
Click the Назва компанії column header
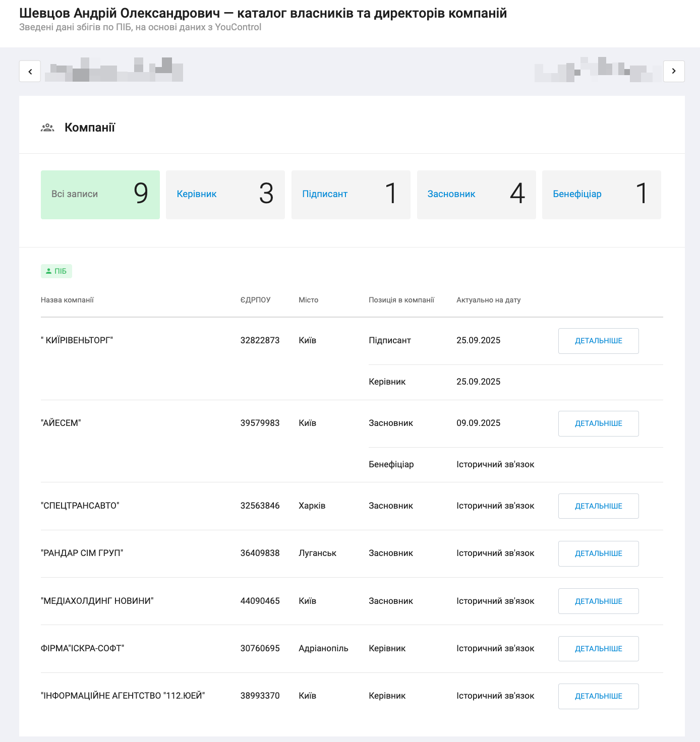(x=67, y=300)
